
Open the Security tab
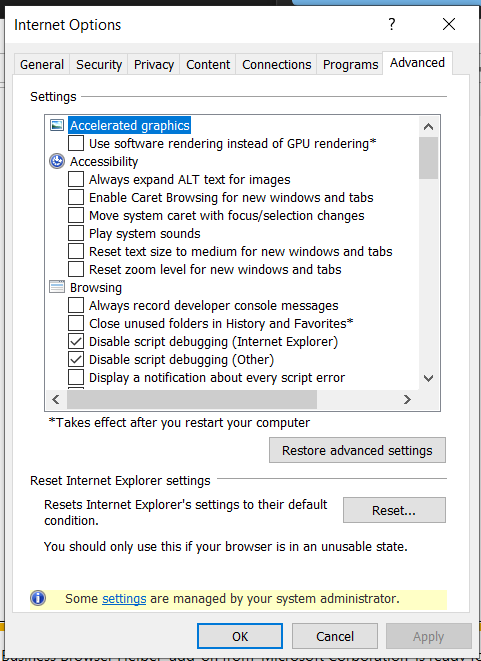[x=99, y=64]
